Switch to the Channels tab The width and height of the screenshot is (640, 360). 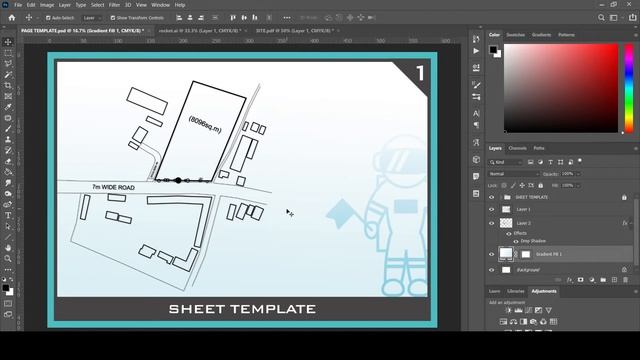tap(518, 148)
